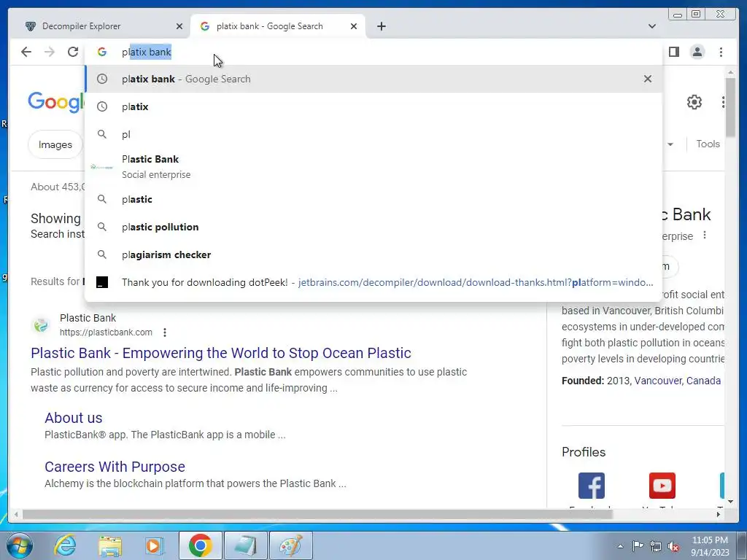The height and width of the screenshot is (560, 747).
Task: Open the tab search chevron dropdown
Action: 651,26
